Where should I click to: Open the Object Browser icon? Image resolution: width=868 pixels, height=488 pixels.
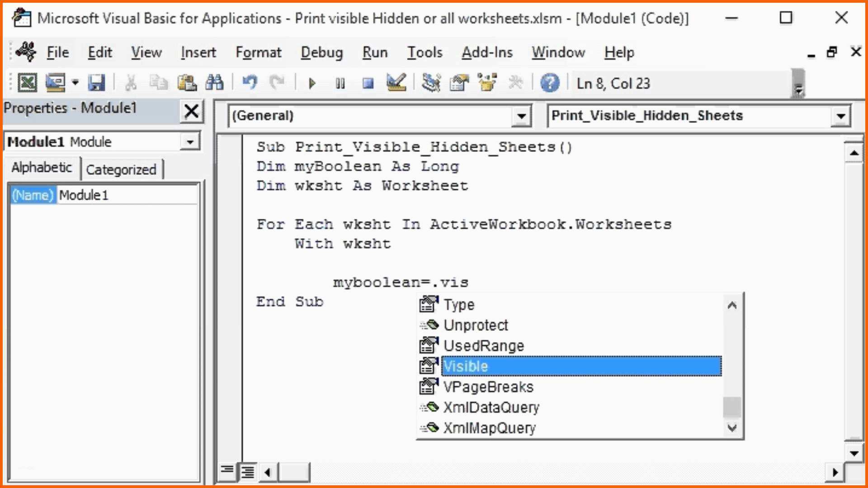487,83
